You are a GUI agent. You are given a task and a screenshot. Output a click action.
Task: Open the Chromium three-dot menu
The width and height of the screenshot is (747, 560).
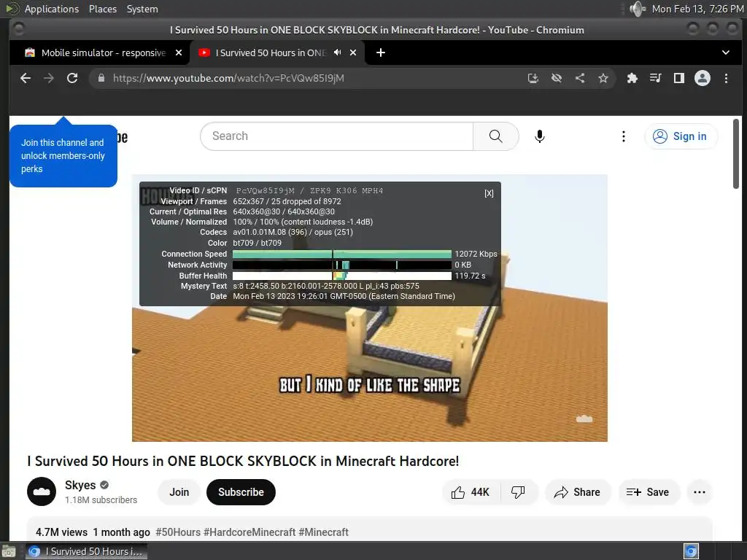click(726, 78)
